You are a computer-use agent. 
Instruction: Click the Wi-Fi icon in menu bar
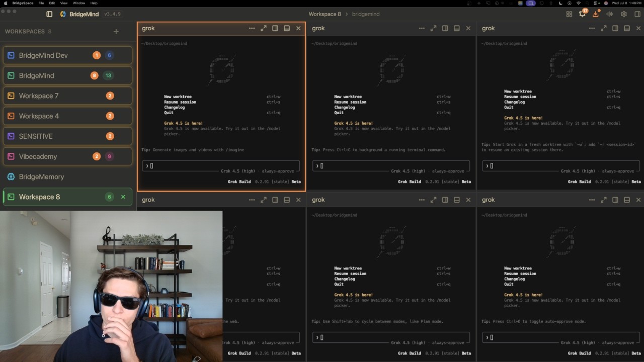click(579, 3)
